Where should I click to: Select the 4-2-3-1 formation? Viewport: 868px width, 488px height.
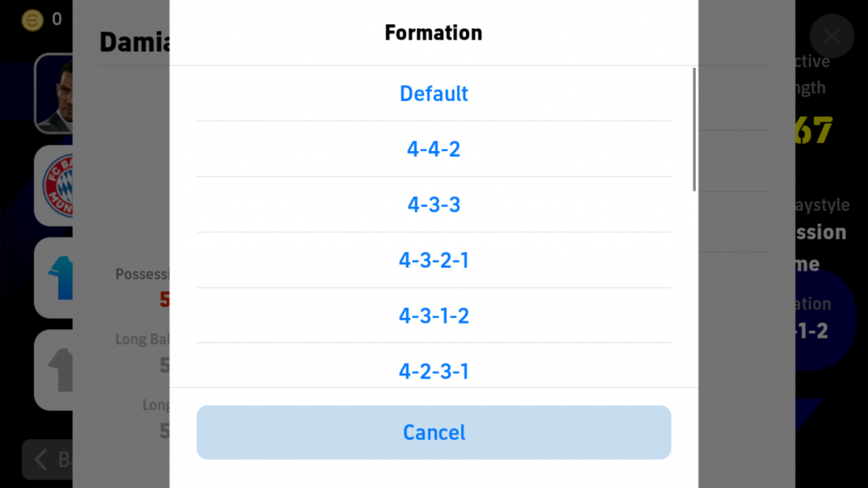pos(433,371)
